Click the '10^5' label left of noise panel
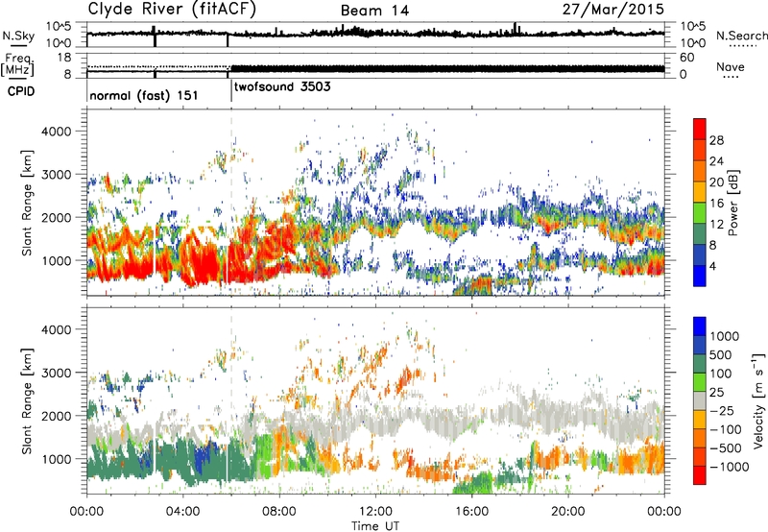 coord(60,27)
